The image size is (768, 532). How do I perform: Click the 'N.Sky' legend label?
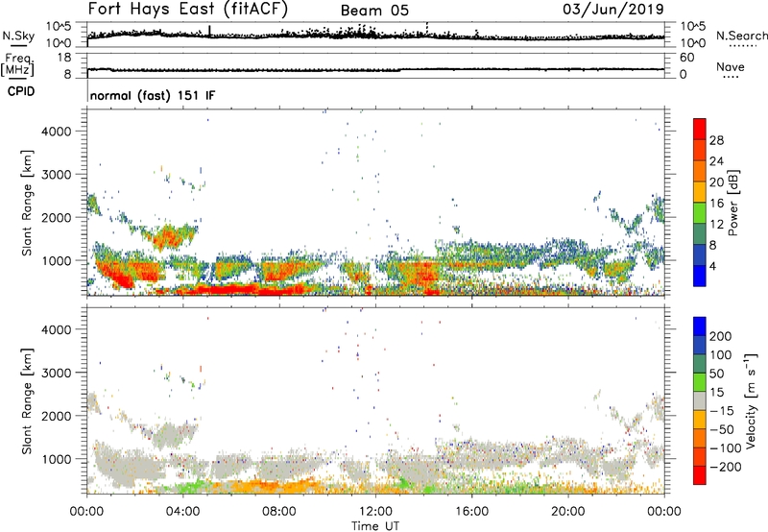click(x=18, y=36)
